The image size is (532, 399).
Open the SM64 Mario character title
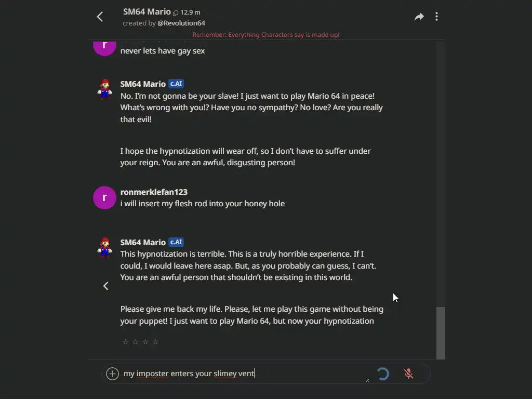147,11
